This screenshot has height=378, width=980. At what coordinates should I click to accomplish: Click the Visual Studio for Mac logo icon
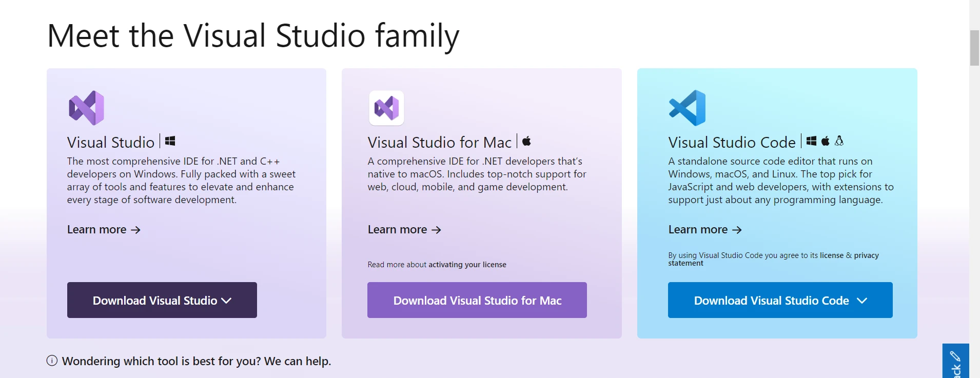click(386, 108)
